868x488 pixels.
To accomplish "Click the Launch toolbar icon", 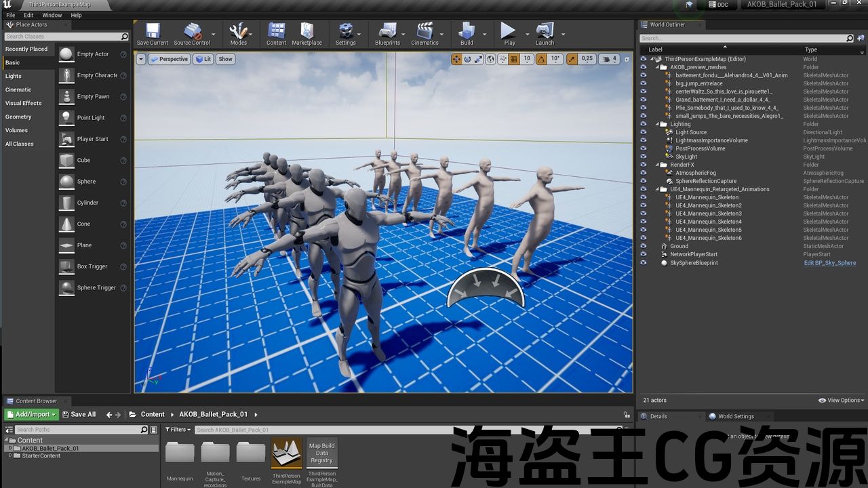I will (x=545, y=32).
